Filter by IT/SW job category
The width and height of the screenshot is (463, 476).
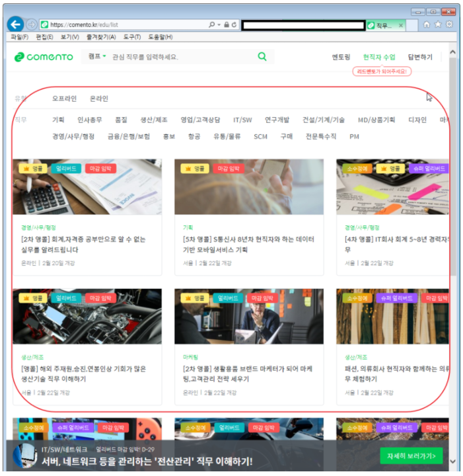click(x=242, y=120)
